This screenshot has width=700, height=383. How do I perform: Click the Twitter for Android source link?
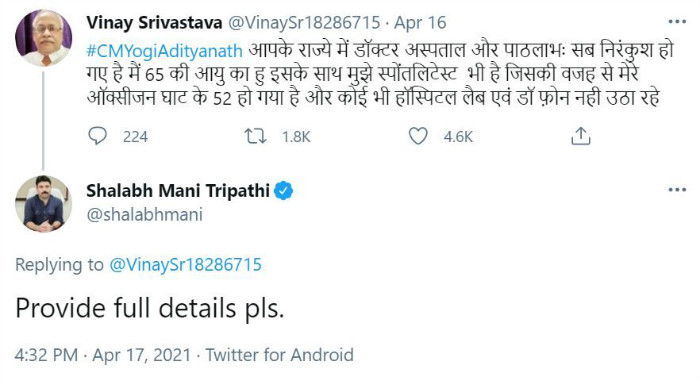point(279,355)
